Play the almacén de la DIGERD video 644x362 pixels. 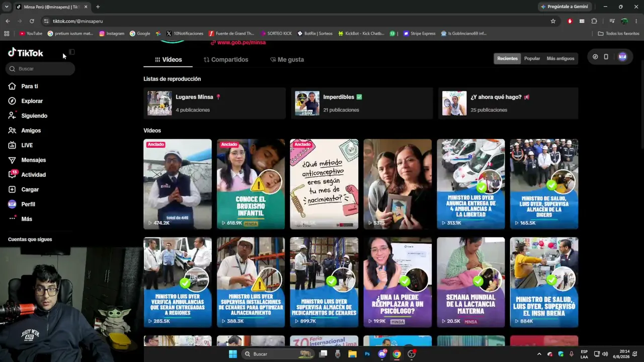coord(544,184)
